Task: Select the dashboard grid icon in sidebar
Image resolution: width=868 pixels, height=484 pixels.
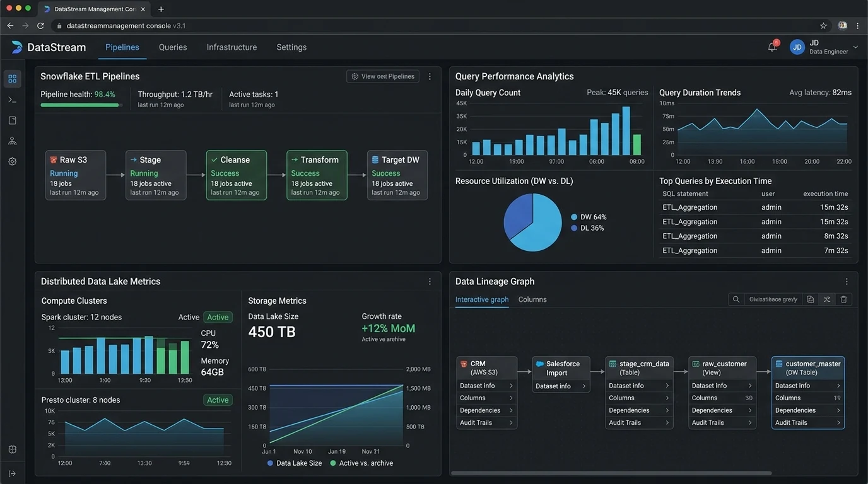Action: tap(12, 79)
